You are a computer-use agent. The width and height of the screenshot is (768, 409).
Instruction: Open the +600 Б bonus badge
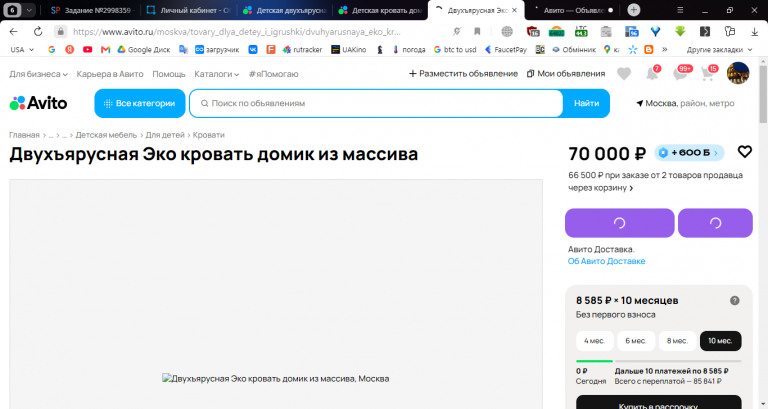[x=689, y=153]
